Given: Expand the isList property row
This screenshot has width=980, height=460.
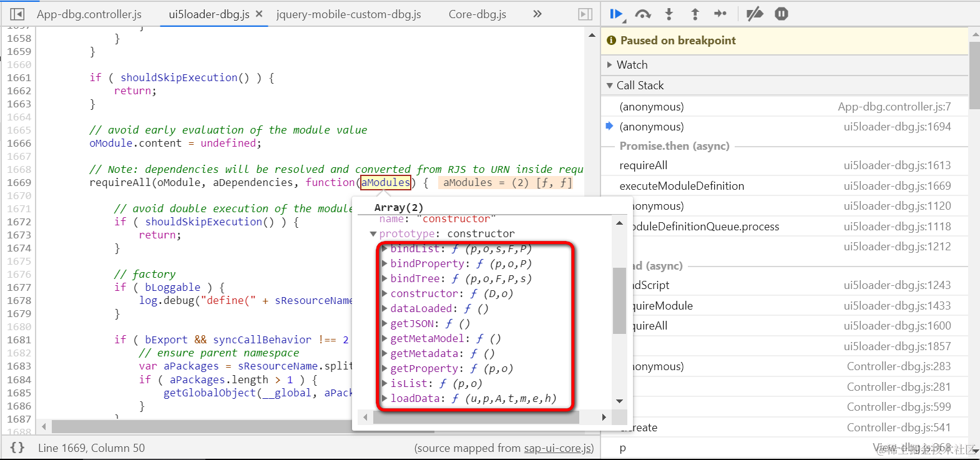Looking at the screenshot, I should 385,383.
